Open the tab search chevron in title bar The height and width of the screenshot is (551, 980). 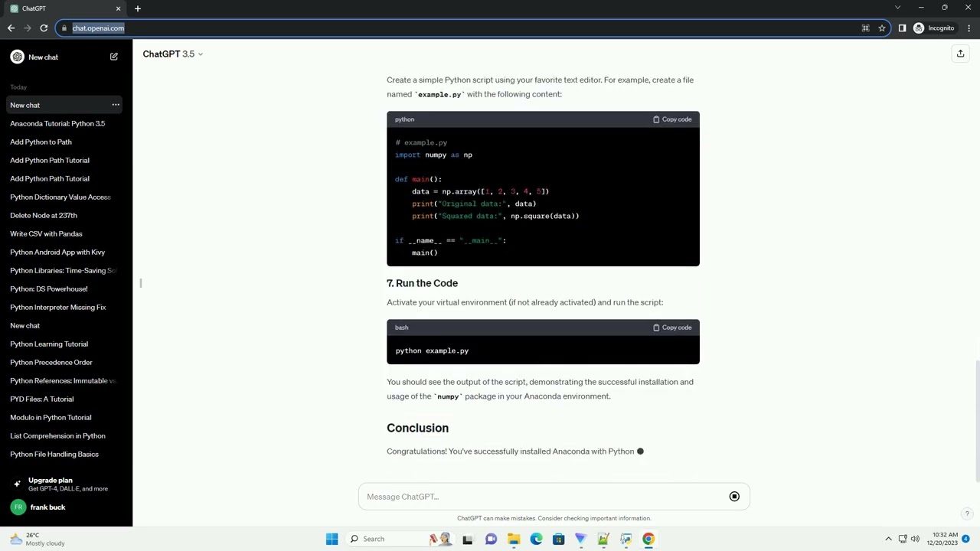click(x=897, y=8)
